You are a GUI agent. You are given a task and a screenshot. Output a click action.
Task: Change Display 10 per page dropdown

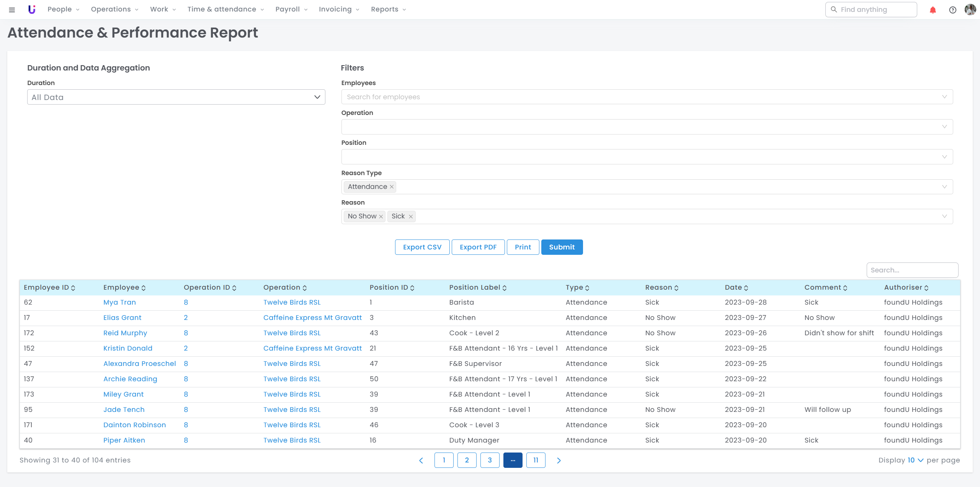(915, 460)
